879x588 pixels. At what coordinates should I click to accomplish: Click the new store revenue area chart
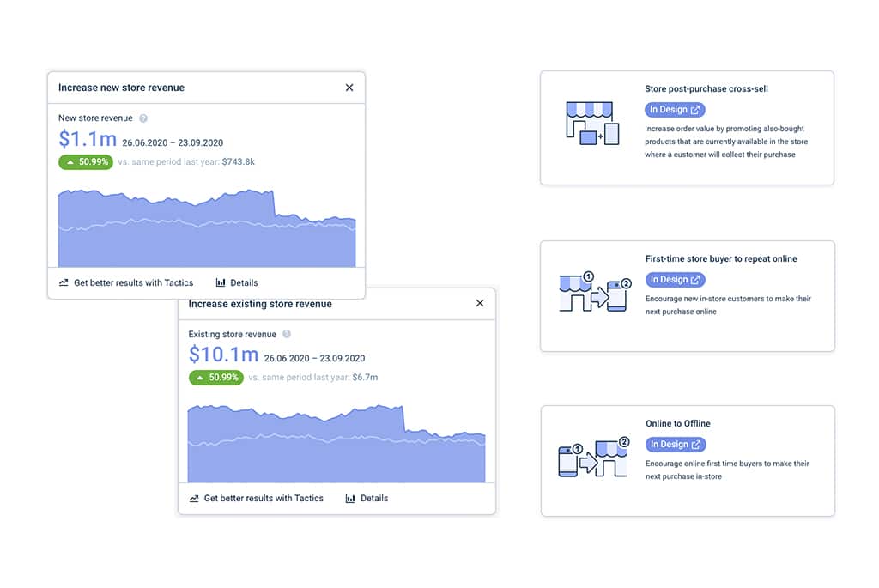tap(207, 228)
